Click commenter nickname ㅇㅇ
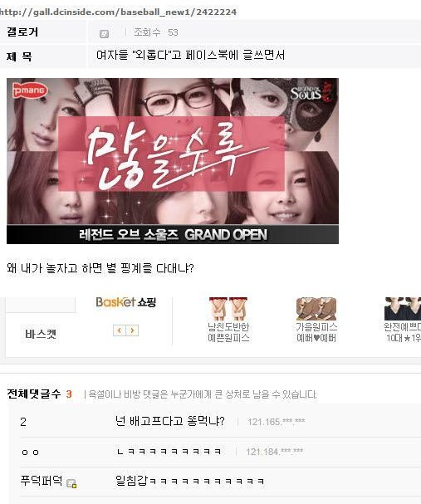This screenshot has width=421, height=504. pyautogui.click(x=31, y=453)
